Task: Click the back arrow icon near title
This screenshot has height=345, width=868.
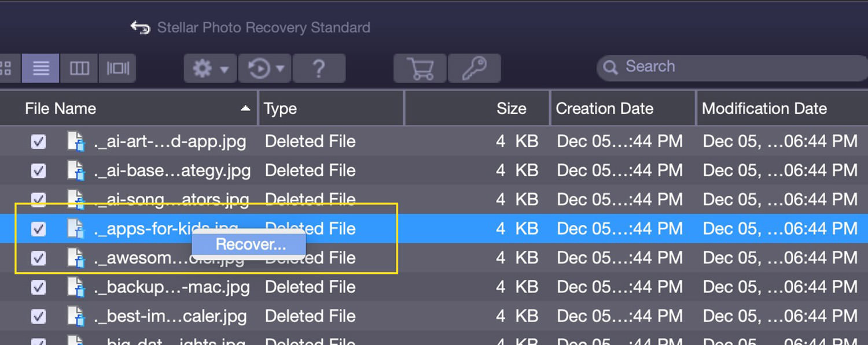Action: coord(139,27)
